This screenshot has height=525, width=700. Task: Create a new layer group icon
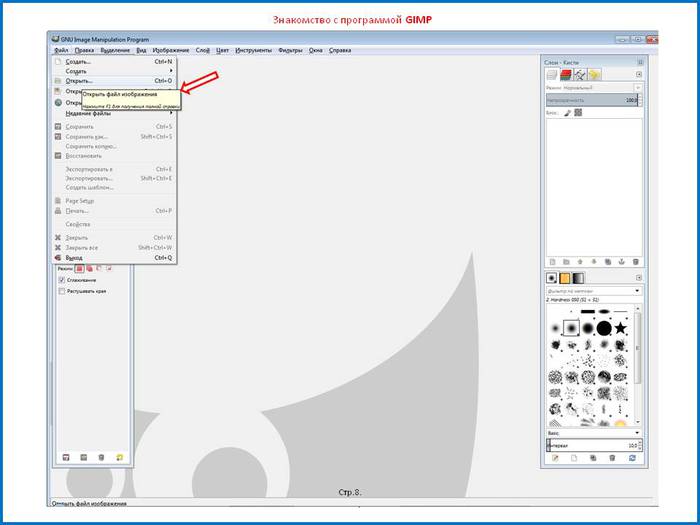[x=566, y=262]
